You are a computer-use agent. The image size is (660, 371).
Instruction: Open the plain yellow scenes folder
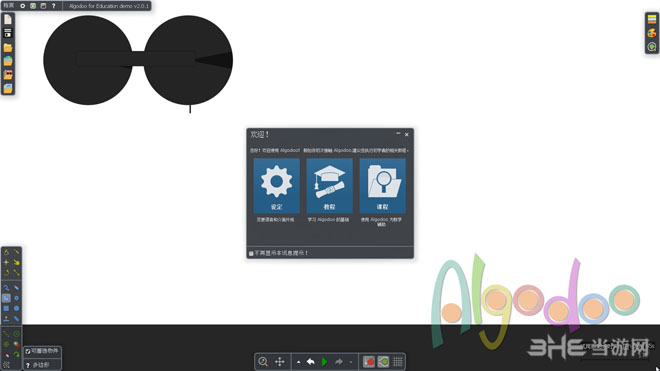pos(8,47)
